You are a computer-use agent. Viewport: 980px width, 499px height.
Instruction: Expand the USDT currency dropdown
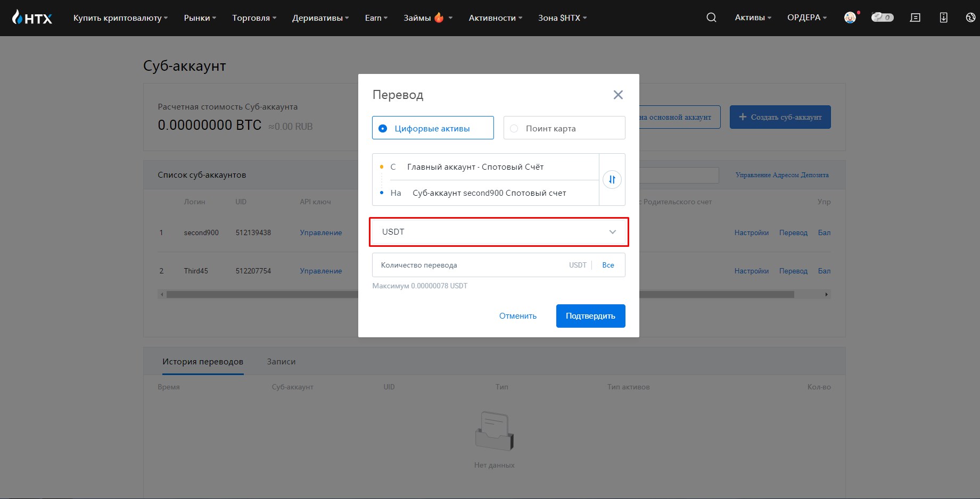click(x=499, y=232)
